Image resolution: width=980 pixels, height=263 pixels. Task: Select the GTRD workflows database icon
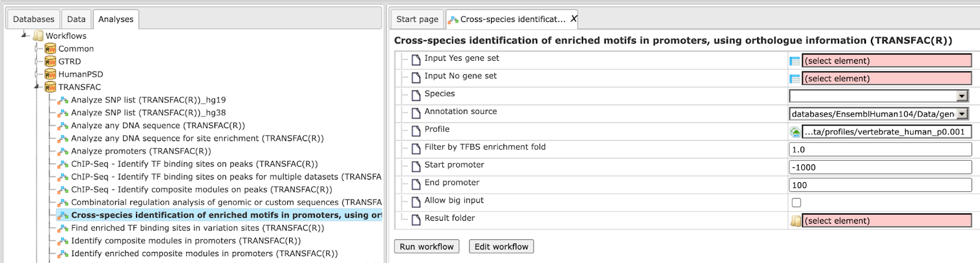50,61
